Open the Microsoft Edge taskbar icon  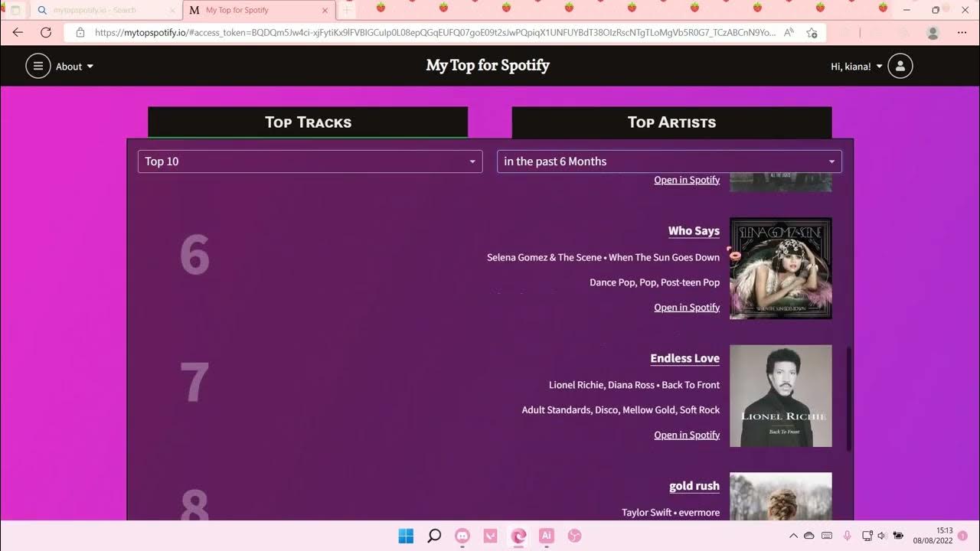[x=518, y=536]
